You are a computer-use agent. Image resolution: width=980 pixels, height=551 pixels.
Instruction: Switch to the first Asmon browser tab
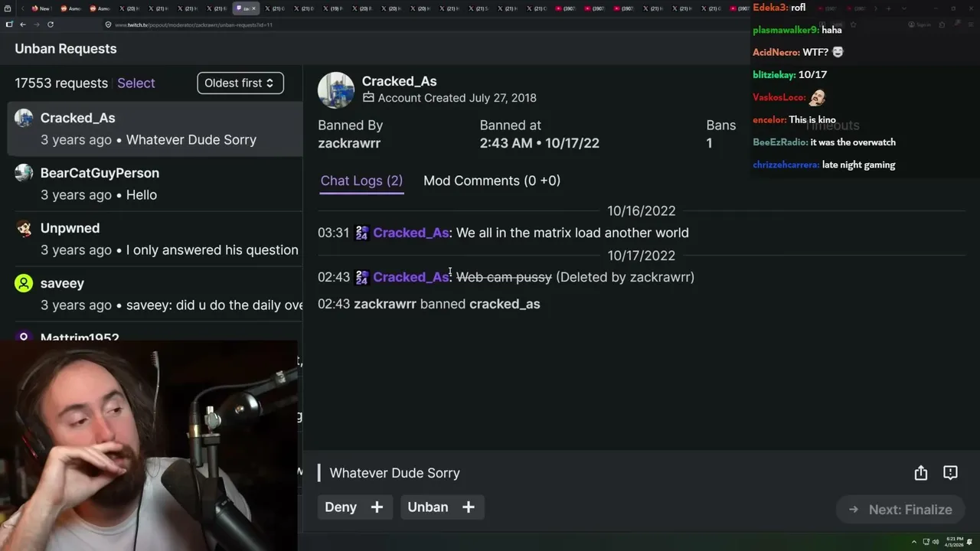pos(70,8)
